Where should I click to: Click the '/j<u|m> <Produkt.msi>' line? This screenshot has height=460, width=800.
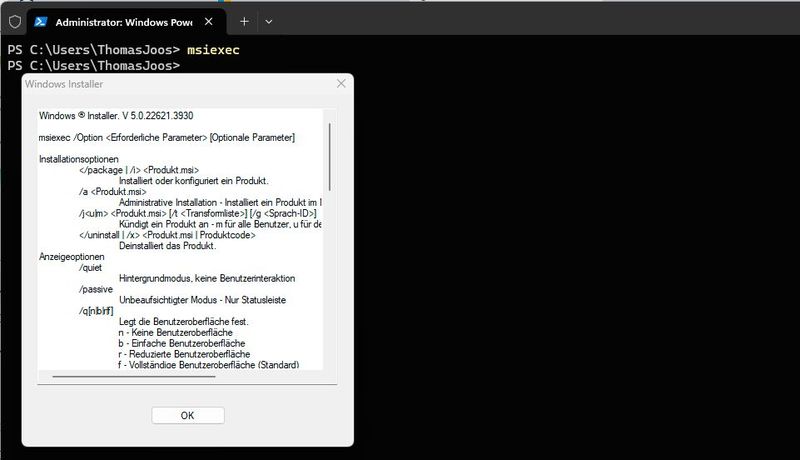pyautogui.click(x=197, y=213)
